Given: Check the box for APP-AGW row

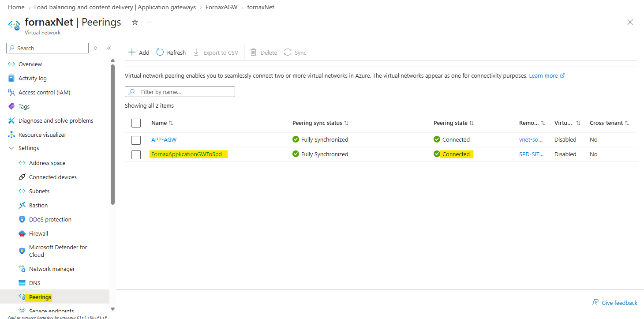Looking at the screenshot, I should [136, 140].
